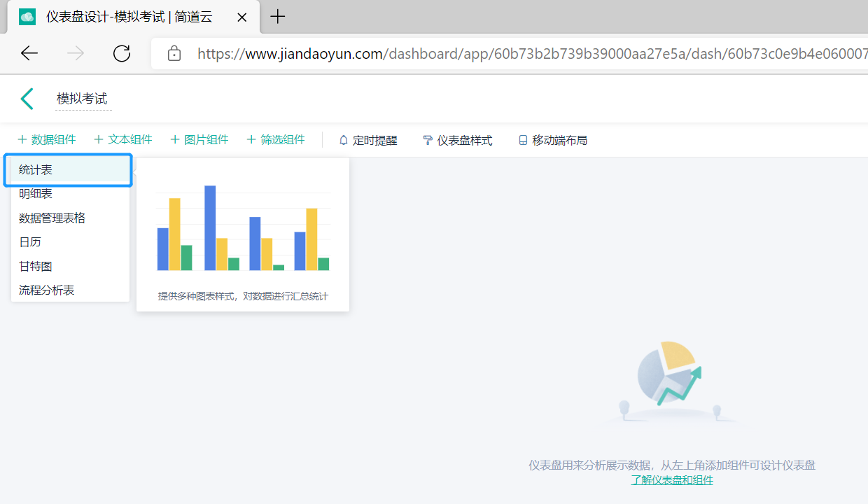Select 流程分析表 from the menu
The image size is (868, 504).
click(70, 290)
